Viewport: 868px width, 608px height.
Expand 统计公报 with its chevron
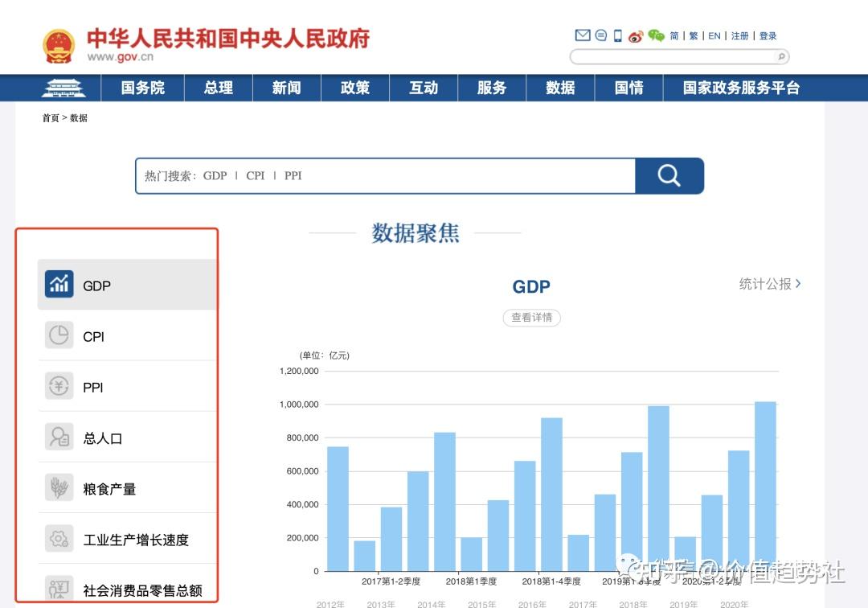(x=769, y=284)
